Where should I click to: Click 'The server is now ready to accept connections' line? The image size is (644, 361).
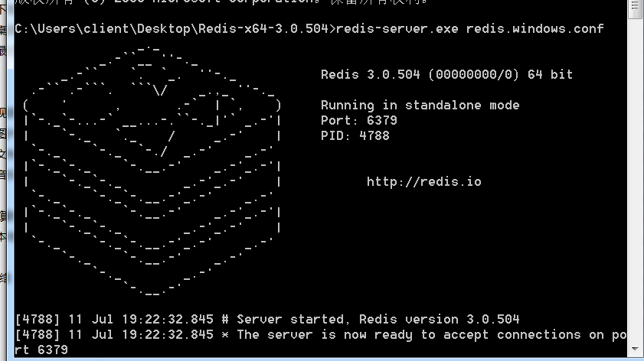click(x=320, y=335)
